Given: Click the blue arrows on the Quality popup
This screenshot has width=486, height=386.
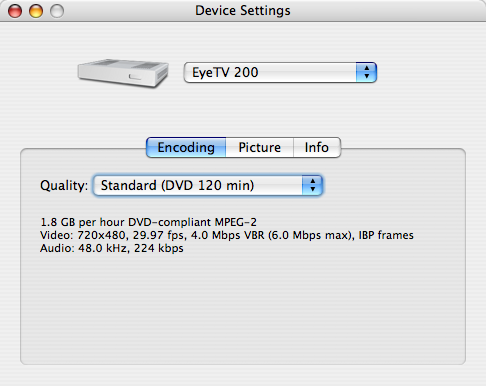Looking at the screenshot, I should tap(312, 185).
